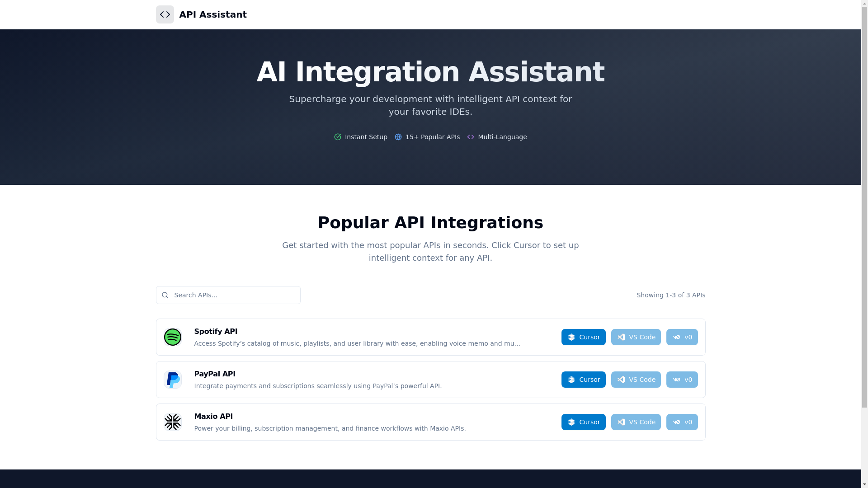The width and height of the screenshot is (868, 488).
Task: Open PayPal API in VS Code
Action: 636,380
